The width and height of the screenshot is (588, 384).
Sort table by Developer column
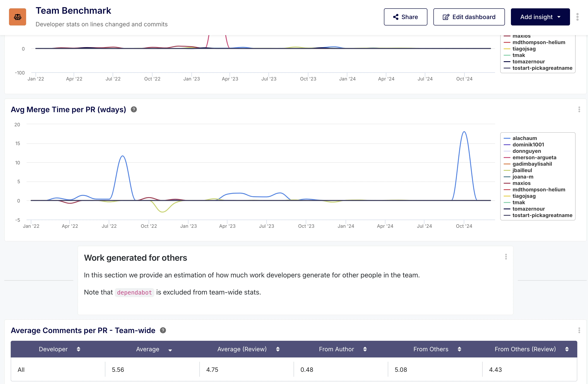pos(78,349)
